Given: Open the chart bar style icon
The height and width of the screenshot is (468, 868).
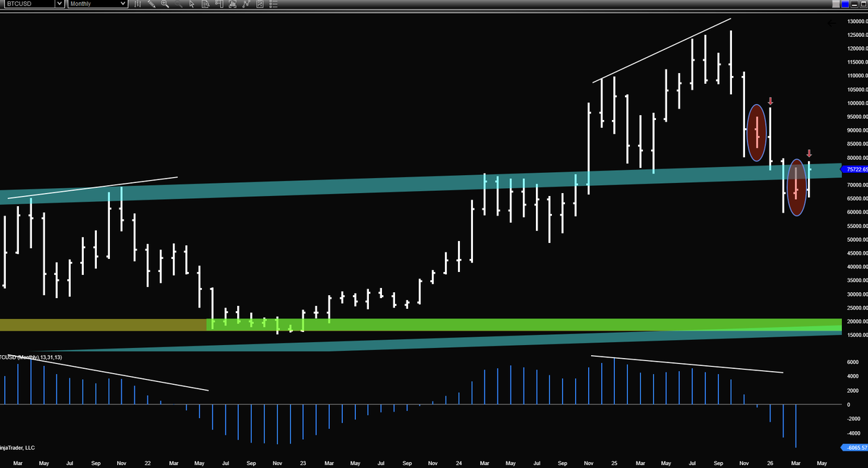Looking at the screenshot, I should click(x=137, y=4).
